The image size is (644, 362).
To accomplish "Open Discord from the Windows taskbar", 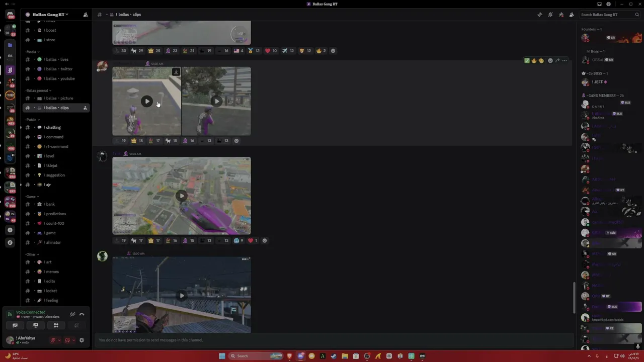I will point(300,356).
